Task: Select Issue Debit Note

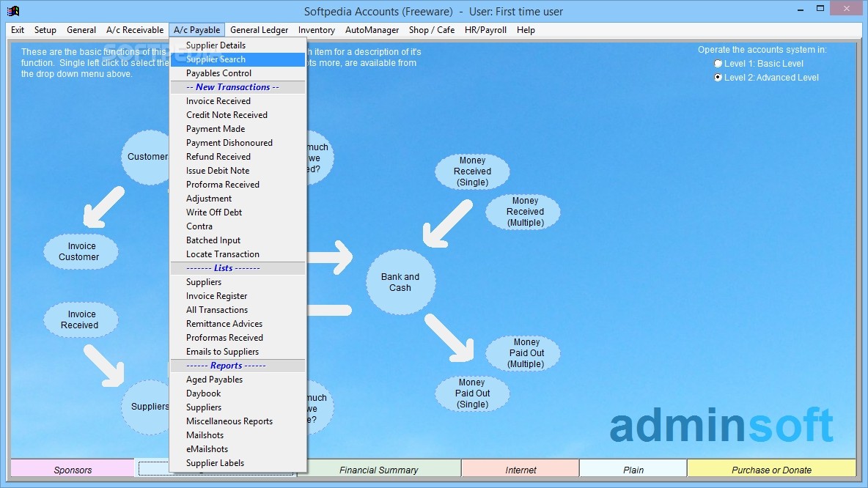Action: (238, 171)
